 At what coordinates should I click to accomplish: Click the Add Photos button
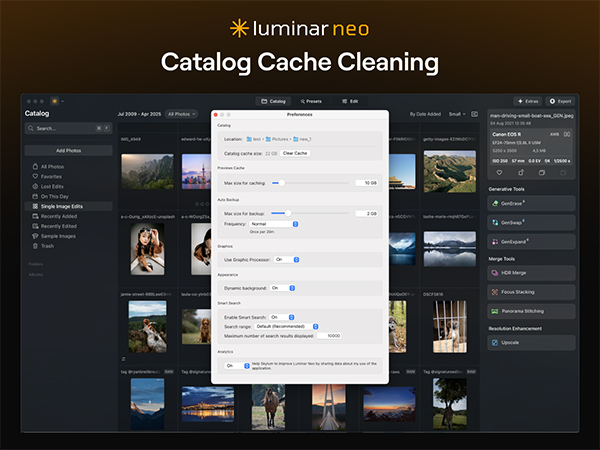pyautogui.click(x=68, y=150)
